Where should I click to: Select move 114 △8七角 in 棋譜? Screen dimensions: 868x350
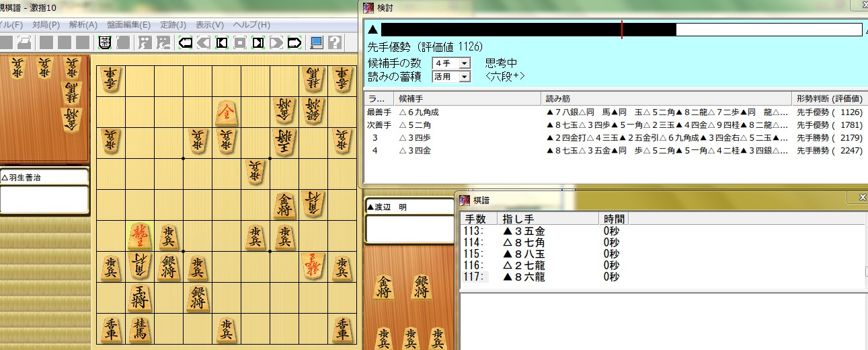coord(662,242)
